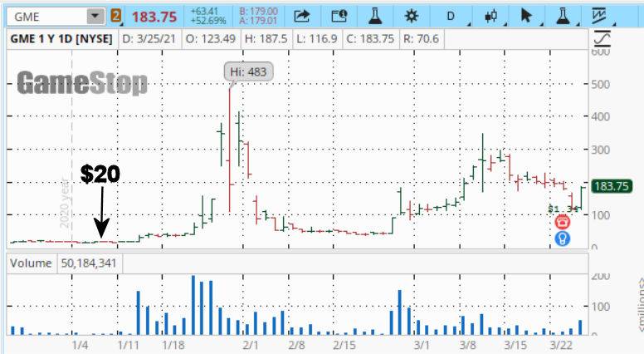Screen dimensions: 644x354
Task: Click the 'C: 183.75' close value
Action: point(370,39)
